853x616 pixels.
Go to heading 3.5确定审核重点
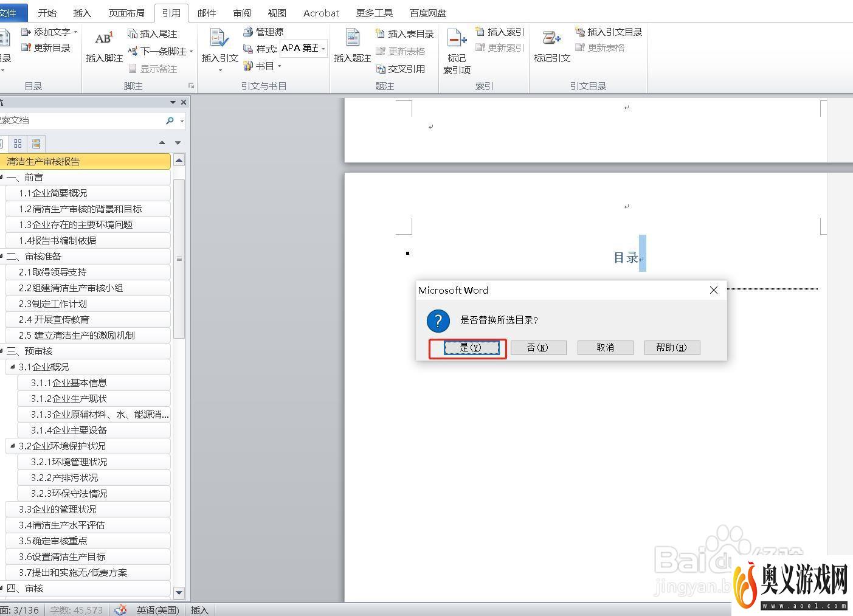point(88,541)
